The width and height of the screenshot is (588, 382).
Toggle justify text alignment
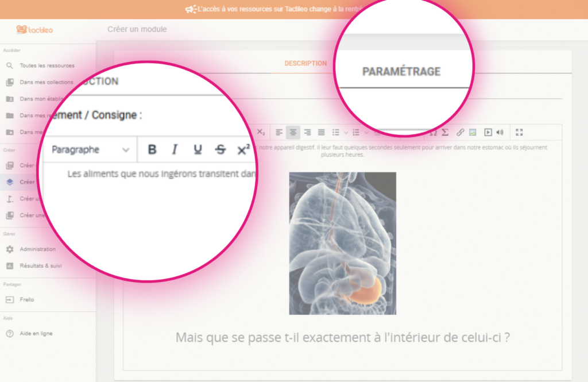pos(322,132)
